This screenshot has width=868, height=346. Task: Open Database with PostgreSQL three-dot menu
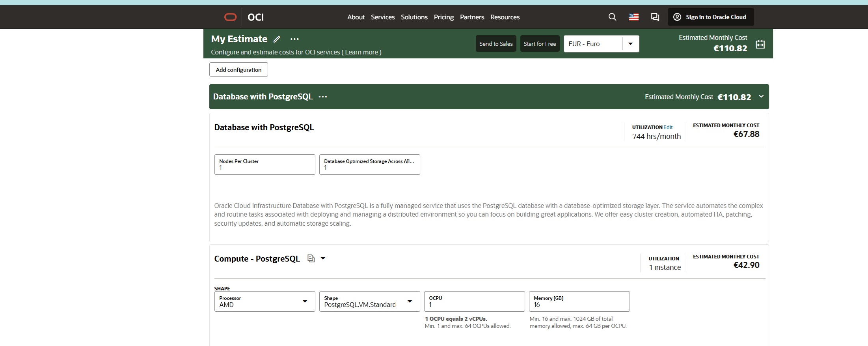(323, 97)
